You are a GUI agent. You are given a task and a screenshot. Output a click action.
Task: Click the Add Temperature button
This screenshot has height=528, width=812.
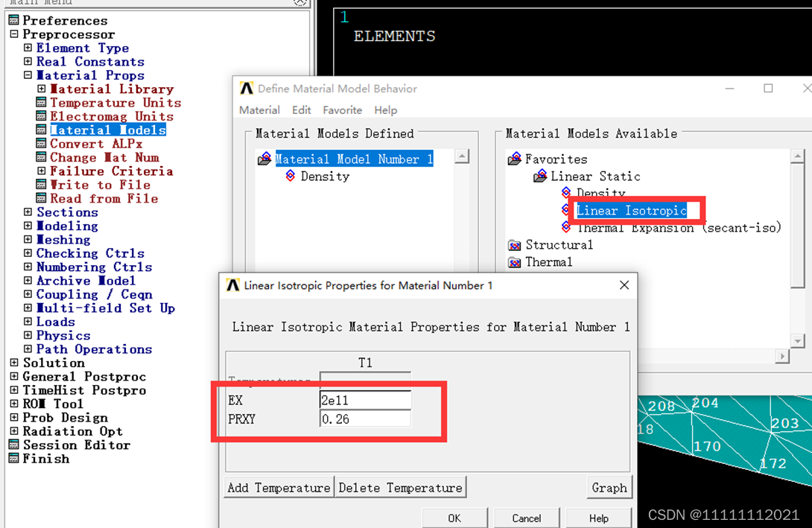[279, 488]
